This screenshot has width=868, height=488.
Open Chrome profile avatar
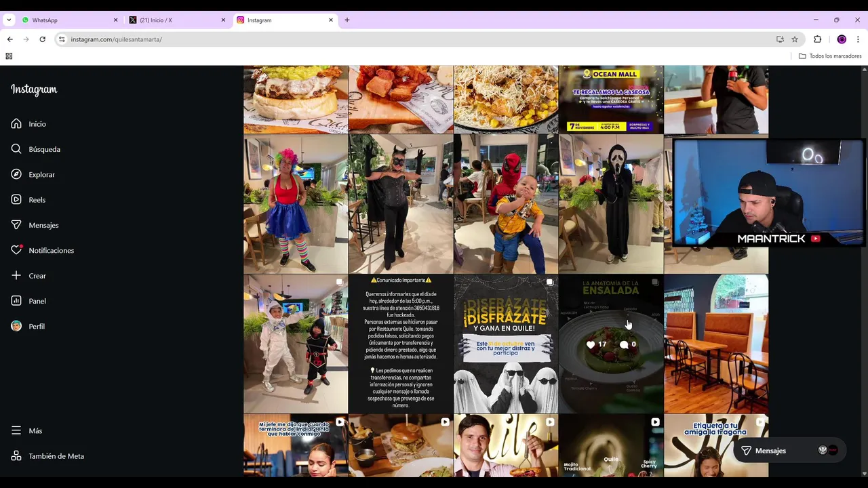842,39
